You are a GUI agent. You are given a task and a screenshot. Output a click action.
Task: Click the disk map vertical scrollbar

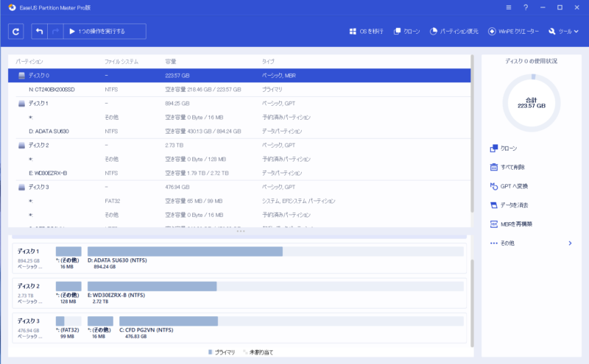coord(472,303)
